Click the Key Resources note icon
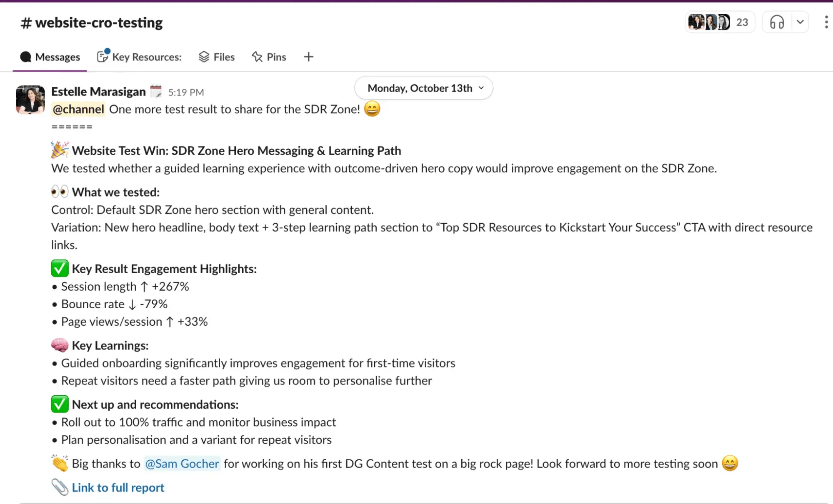The image size is (833, 504). pos(102,57)
